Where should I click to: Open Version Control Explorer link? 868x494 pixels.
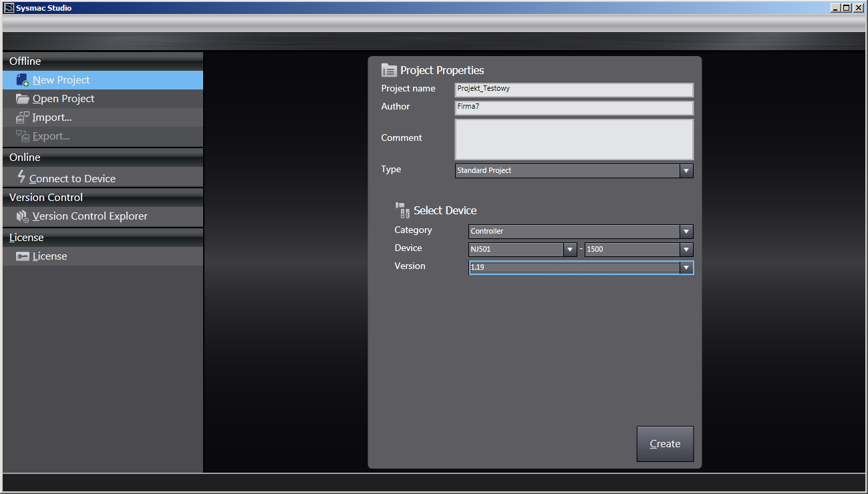[x=90, y=216]
